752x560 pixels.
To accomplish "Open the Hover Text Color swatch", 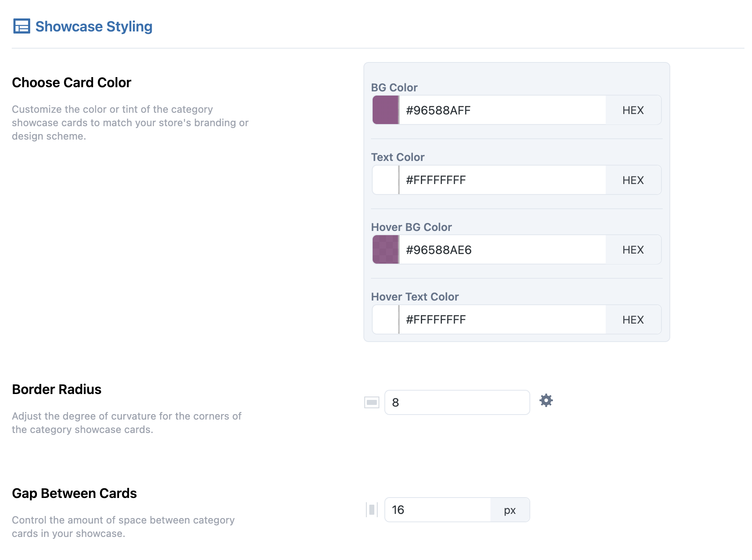I will point(386,320).
